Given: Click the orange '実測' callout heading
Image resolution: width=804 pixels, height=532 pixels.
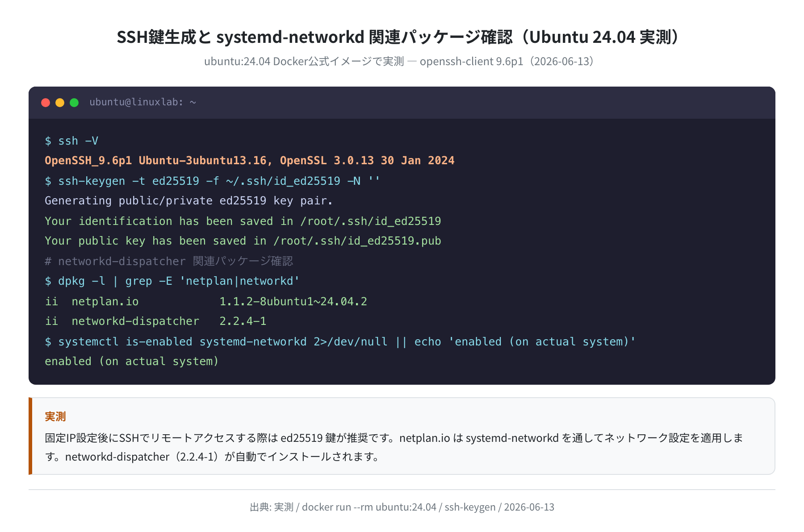Looking at the screenshot, I should point(55,416).
